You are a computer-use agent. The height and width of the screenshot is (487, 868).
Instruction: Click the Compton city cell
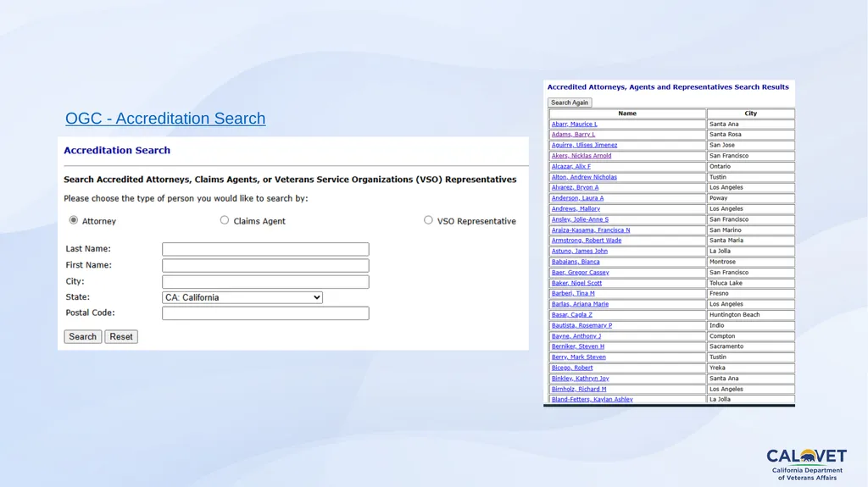coord(751,336)
